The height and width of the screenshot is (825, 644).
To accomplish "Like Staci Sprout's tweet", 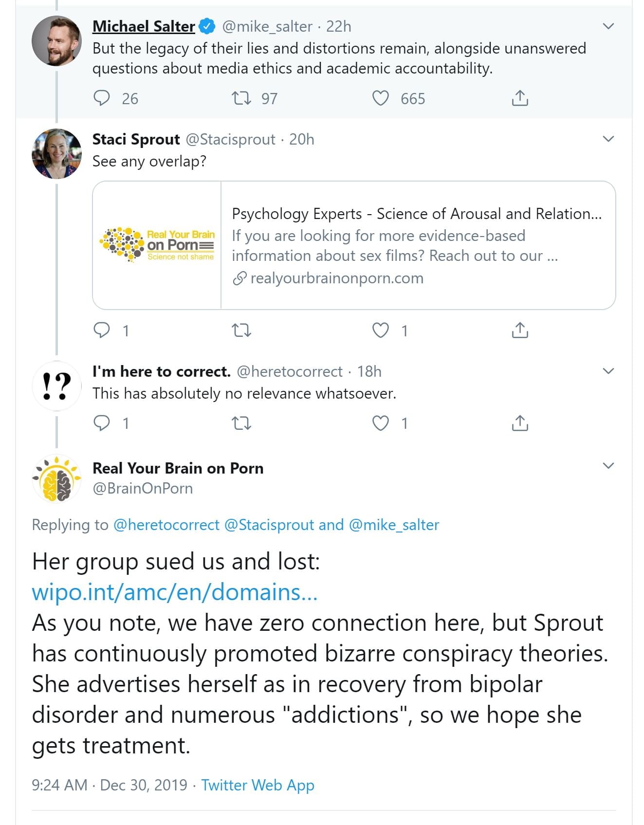I will [x=381, y=330].
